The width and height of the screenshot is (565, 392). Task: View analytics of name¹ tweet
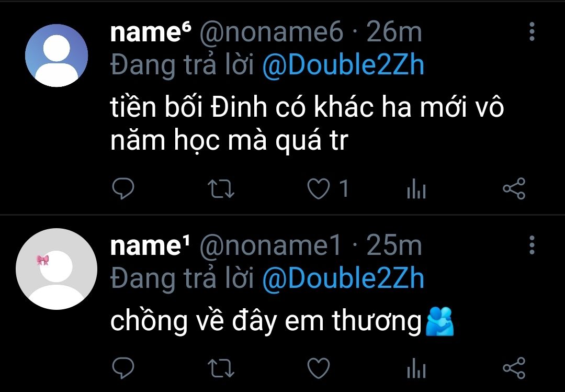pos(416,368)
